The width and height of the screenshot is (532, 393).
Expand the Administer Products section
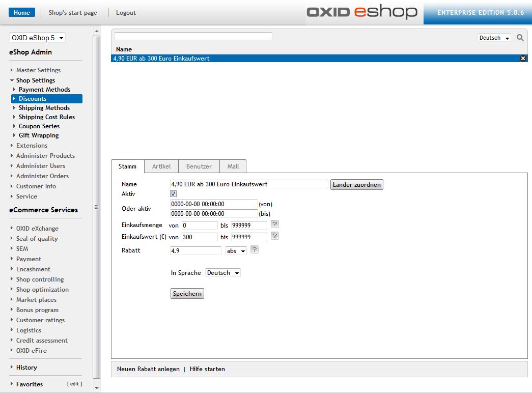tap(45, 156)
